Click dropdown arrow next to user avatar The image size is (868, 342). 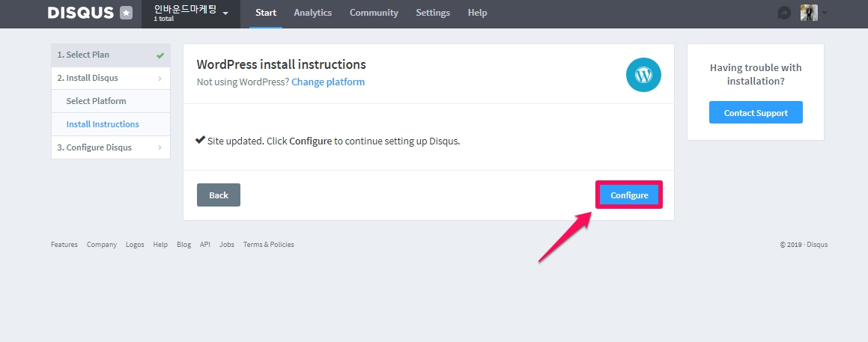coord(825,13)
